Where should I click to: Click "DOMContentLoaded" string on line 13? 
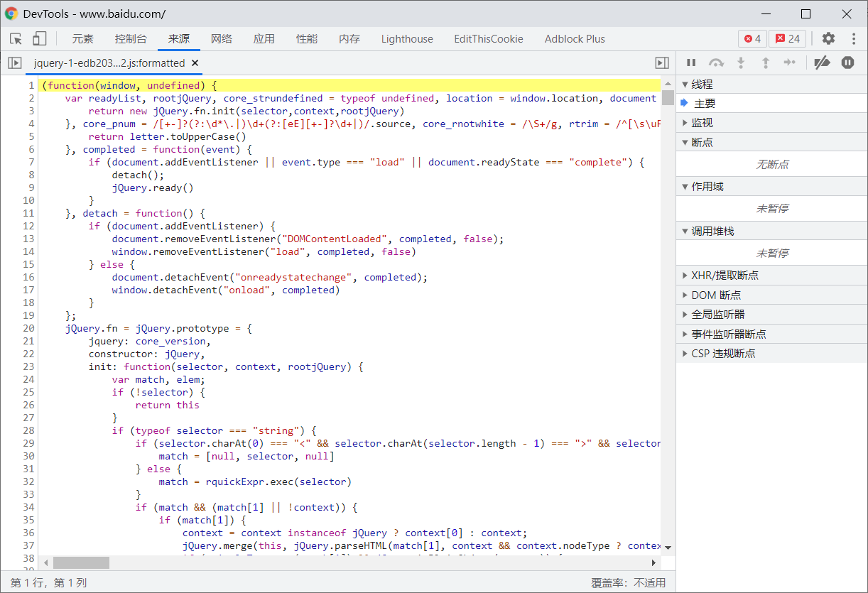(334, 239)
